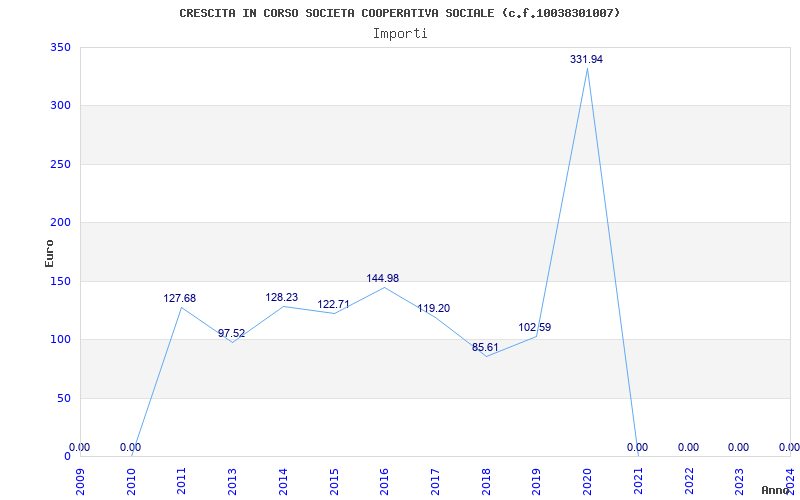This screenshot has height=500, width=800.
Task: Click the 2014 year label on the x-axis
Action: pos(284,482)
